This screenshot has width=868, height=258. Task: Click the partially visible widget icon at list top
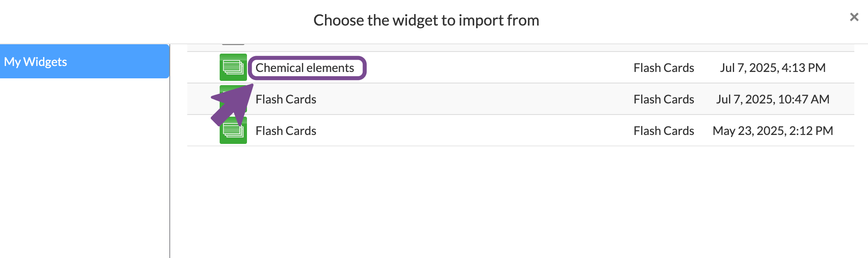pos(233,41)
